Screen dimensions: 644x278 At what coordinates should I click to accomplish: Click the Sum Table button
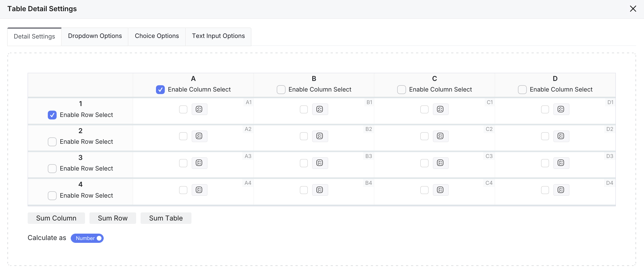click(166, 218)
